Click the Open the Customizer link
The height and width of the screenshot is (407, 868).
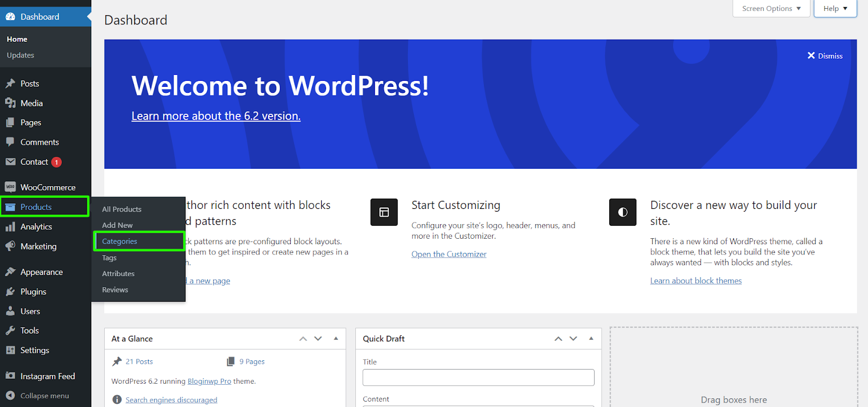(x=449, y=254)
